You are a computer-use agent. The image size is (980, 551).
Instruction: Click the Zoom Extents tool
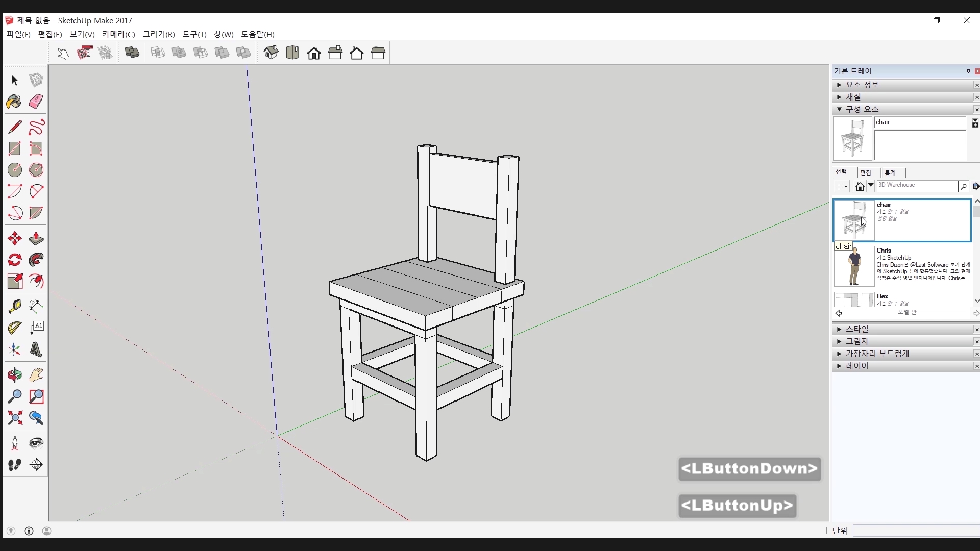(14, 418)
